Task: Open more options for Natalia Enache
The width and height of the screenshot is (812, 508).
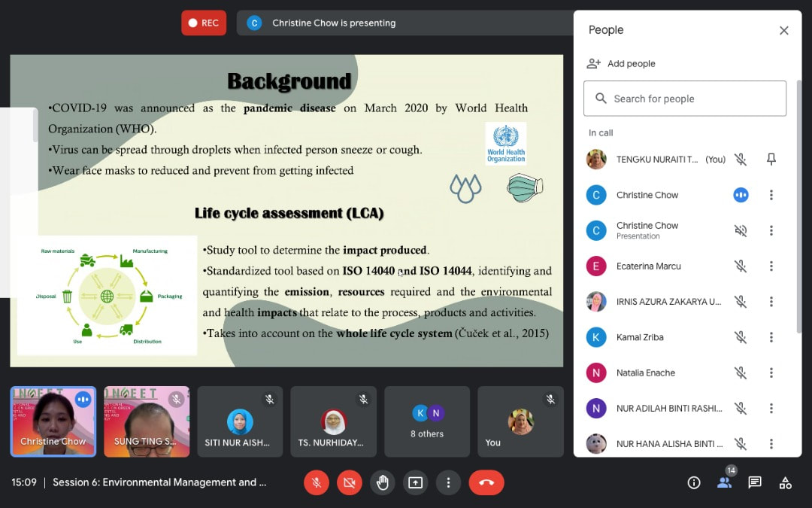Action: (771, 373)
